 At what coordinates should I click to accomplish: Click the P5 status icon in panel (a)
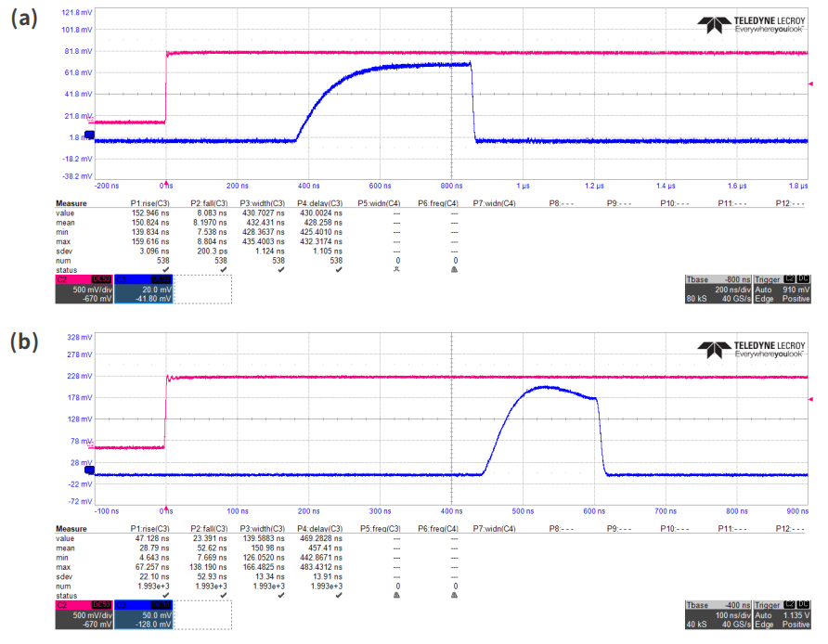[x=396, y=270]
